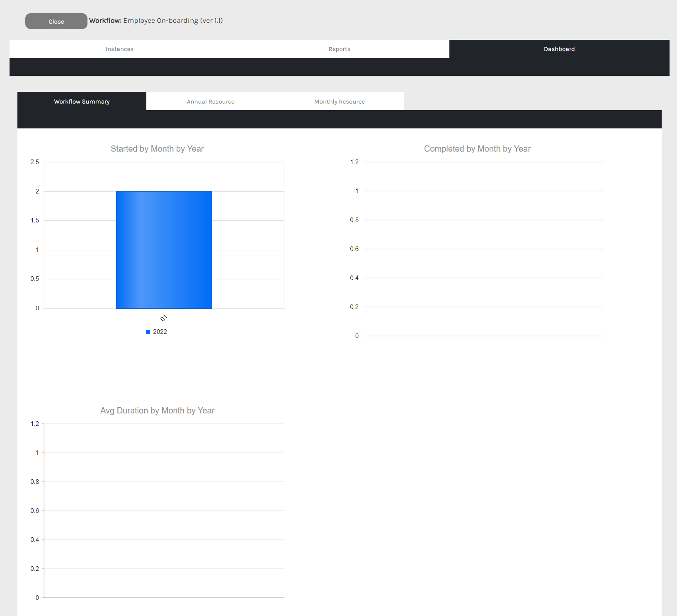Click the Employee On-boarding workflow name

pyautogui.click(x=173, y=21)
